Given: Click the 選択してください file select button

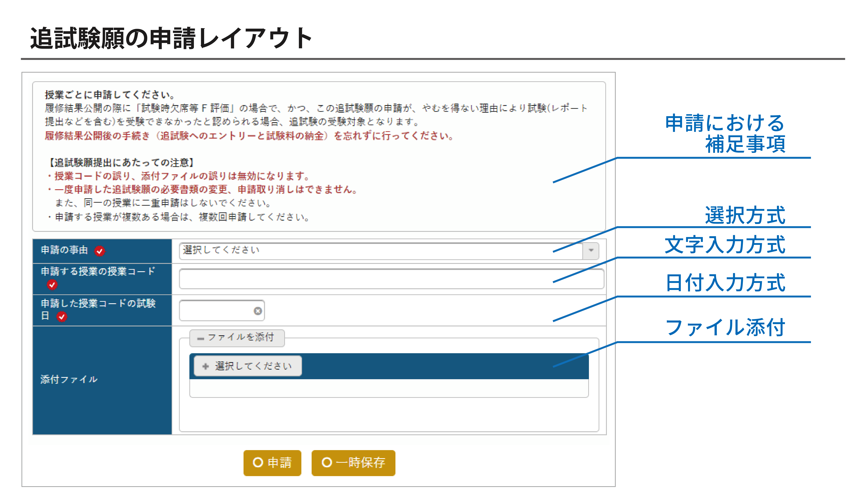Looking at the screenshot, I should (x=248, y=366).
